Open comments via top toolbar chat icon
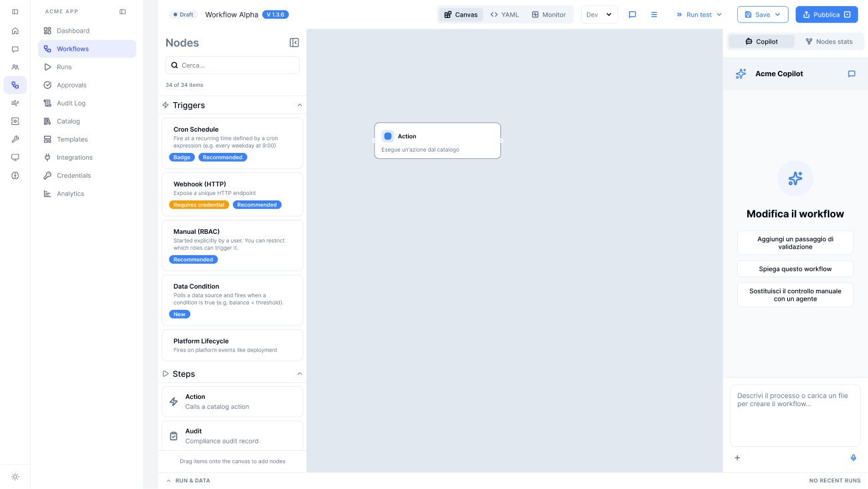The image size is (868, 489). (632, 15)
